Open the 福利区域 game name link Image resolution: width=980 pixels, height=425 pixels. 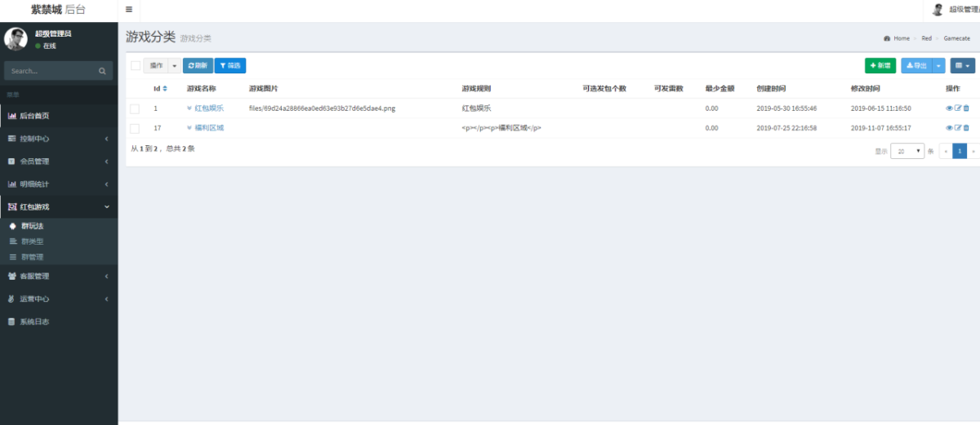[x=209, y=128]
